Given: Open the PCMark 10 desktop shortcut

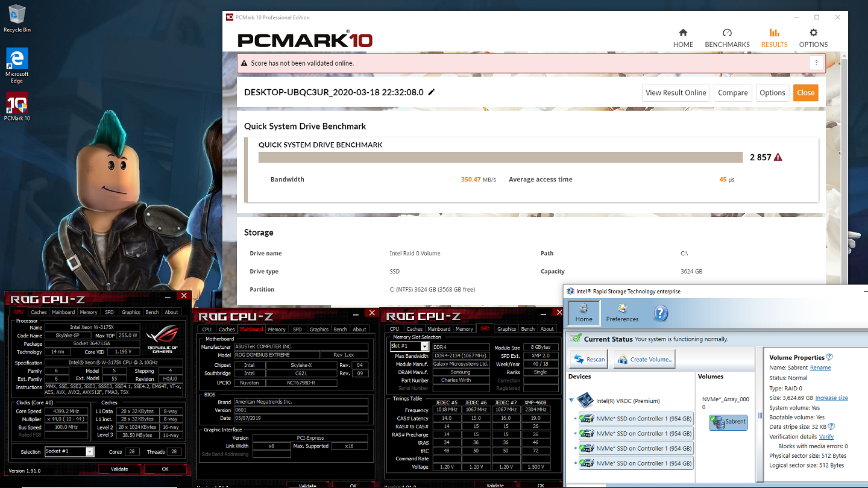Looking at the screenshot, I should 17,107.
